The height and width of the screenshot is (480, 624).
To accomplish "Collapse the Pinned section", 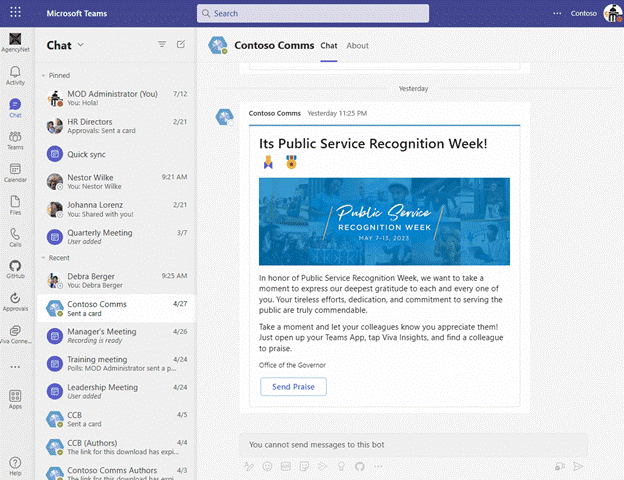I will (43, 75).
